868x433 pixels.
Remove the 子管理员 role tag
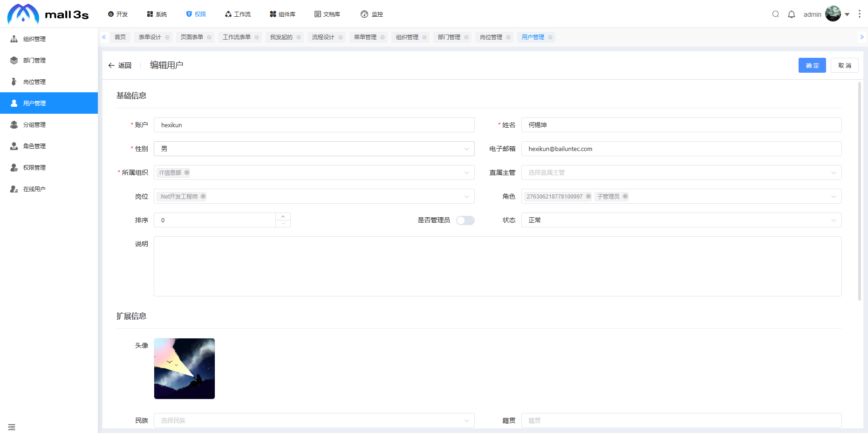coord(625,196)
